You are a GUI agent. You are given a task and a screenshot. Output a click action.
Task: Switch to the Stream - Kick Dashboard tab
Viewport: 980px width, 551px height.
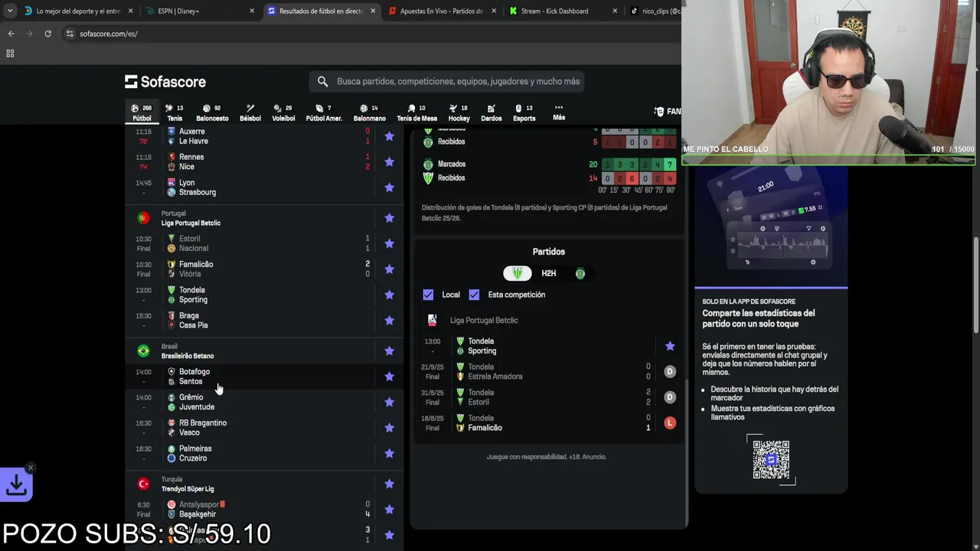point(563,11)
